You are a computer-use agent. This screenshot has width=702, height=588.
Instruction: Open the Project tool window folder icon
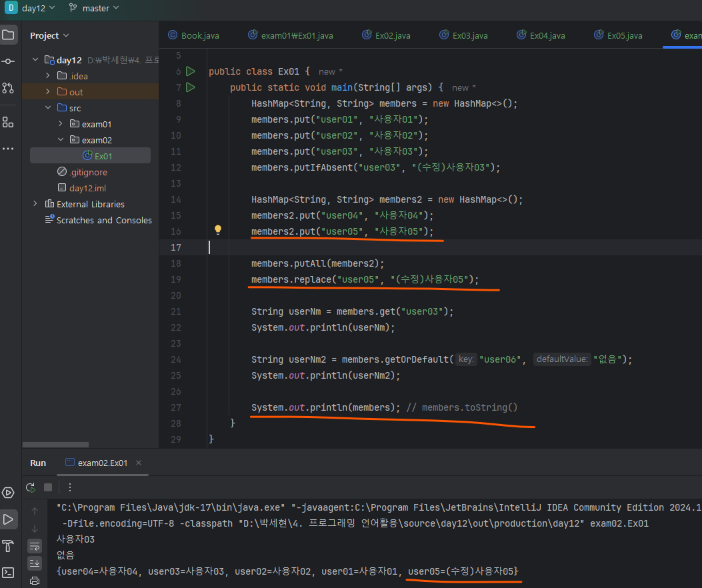tap(9, 35)
